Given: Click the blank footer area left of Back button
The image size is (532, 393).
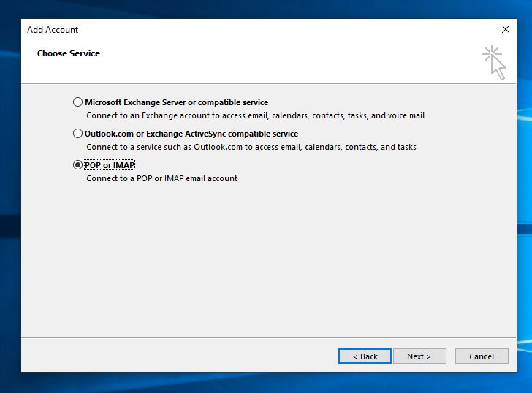Looking at the screenshot, I should coord(175,356).
